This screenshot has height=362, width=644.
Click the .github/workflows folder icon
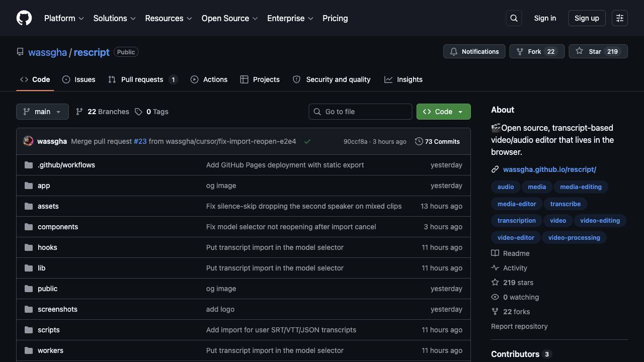tap(29, 165)
